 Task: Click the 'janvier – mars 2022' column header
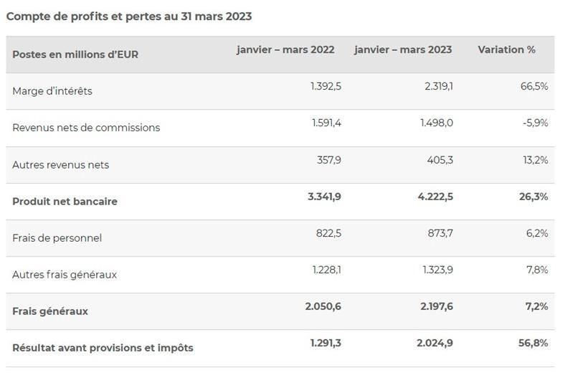[285, 49]
